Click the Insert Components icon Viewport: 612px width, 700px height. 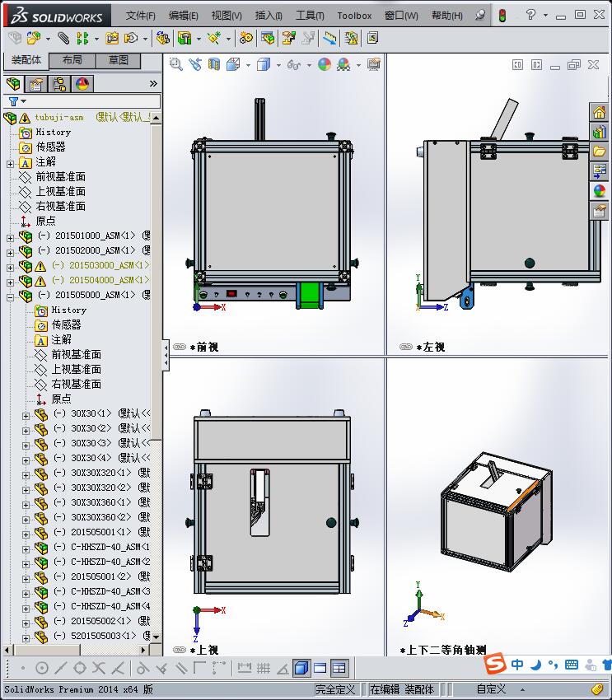pyautogui.click(x=33, y=39)
